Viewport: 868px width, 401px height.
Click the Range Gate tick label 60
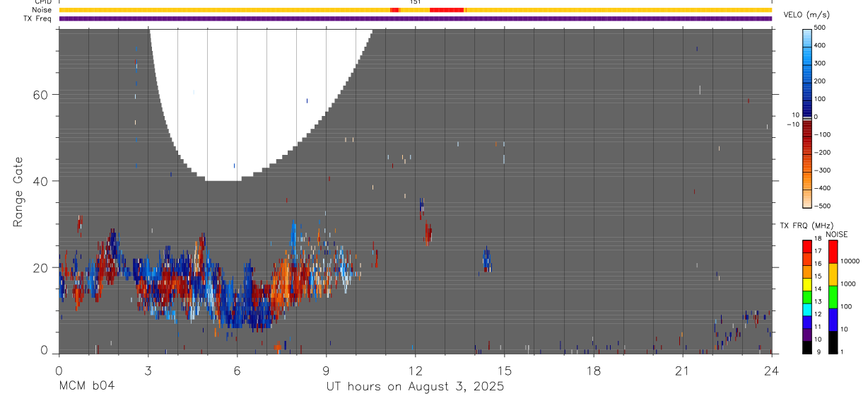coord(42,95)
